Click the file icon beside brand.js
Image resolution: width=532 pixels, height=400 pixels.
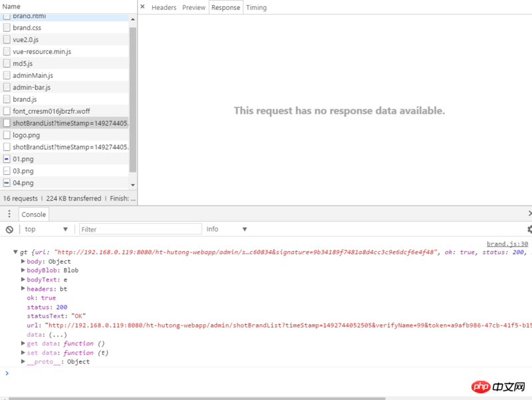(x=7, y=99)
